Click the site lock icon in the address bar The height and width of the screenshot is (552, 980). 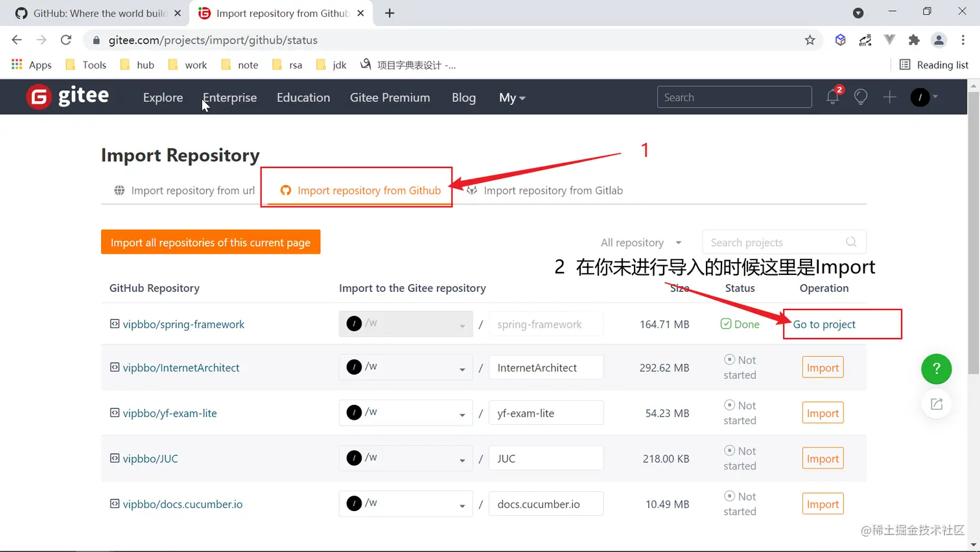(x=97, y=40)
